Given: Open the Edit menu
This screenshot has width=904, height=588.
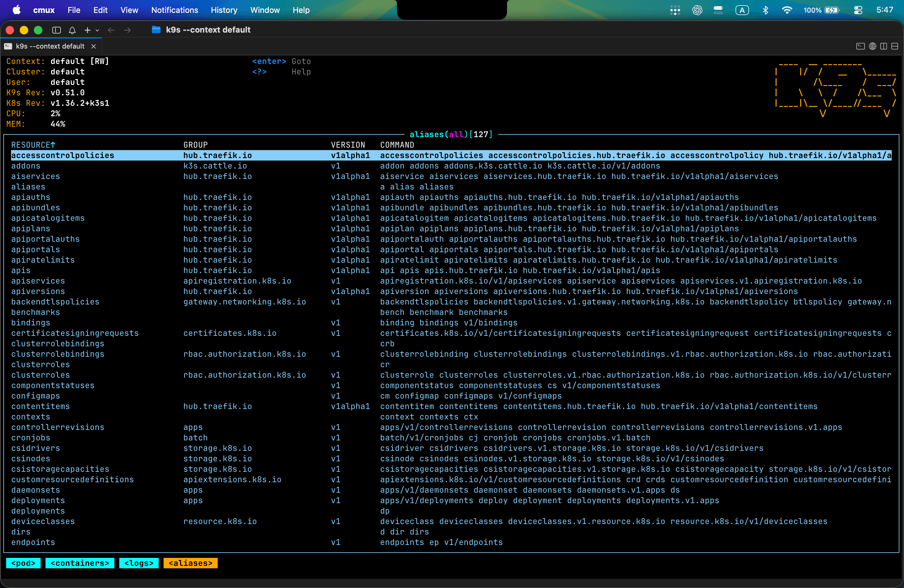Looking at the screenshot, I should tap(100, 10).
